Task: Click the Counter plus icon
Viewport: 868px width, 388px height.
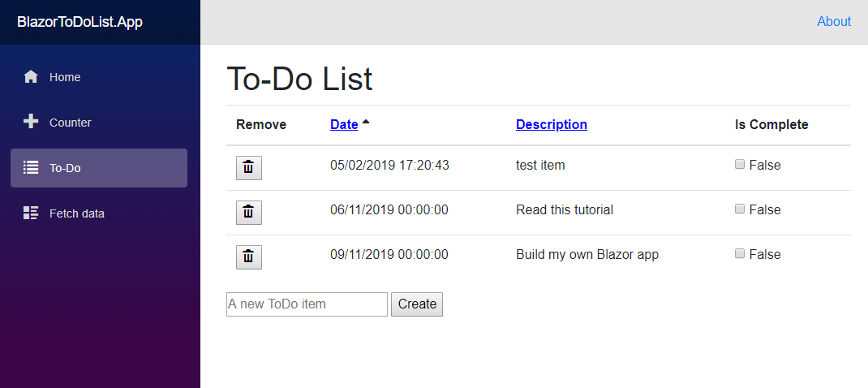Action: click(31, 122)
